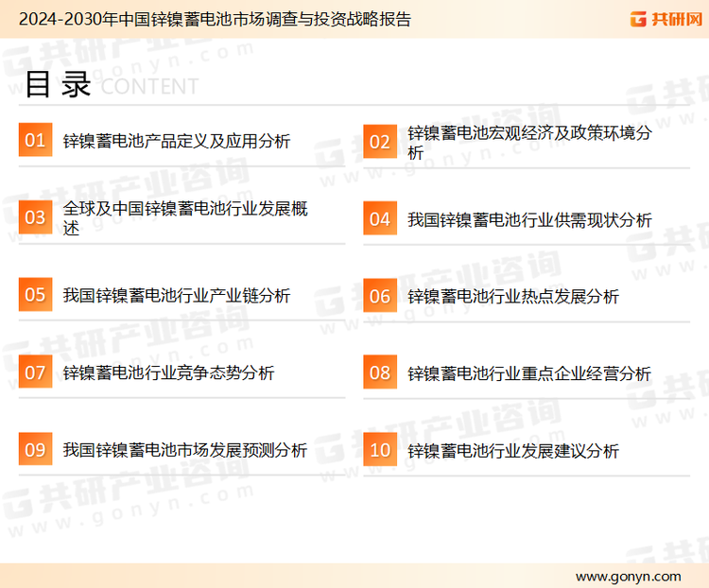Click the orange 02 number badge

pos(380,141)
